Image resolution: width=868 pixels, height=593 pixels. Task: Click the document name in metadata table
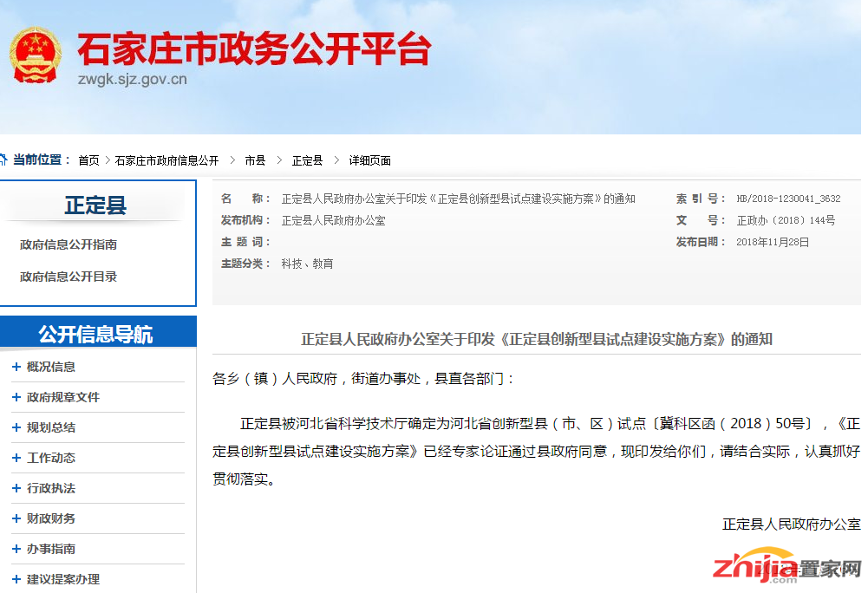click(x=459, y=199)
